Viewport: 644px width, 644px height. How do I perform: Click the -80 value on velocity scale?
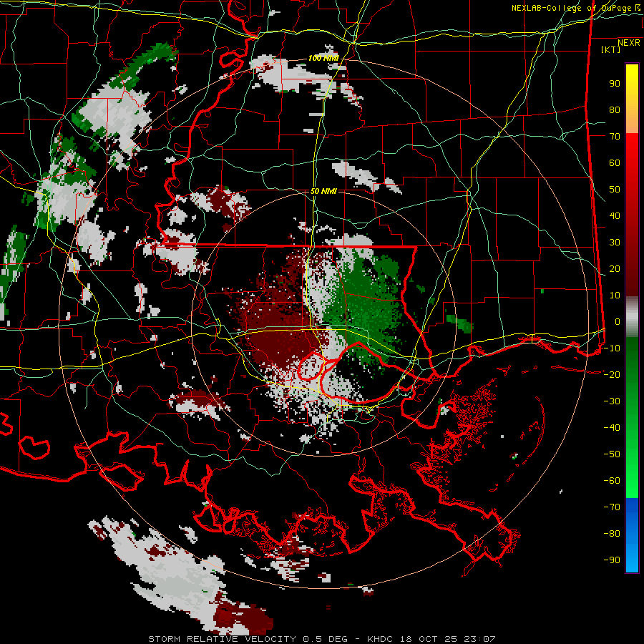(612, 534)
